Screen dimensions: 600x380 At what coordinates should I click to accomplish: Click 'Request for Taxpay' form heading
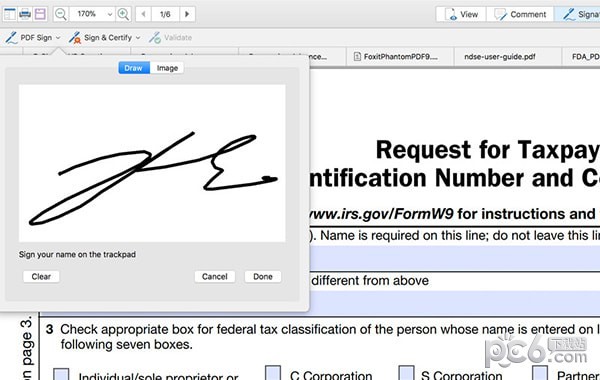click(488, 150)
